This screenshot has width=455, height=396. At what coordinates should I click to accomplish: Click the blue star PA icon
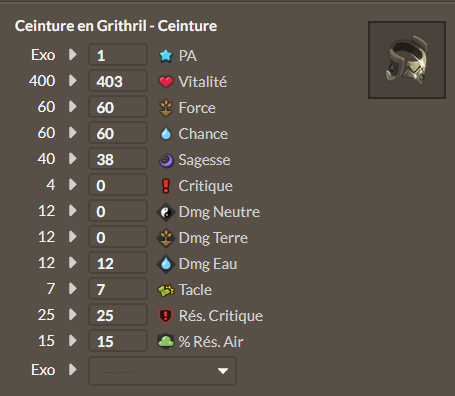(x=166, y=56)
